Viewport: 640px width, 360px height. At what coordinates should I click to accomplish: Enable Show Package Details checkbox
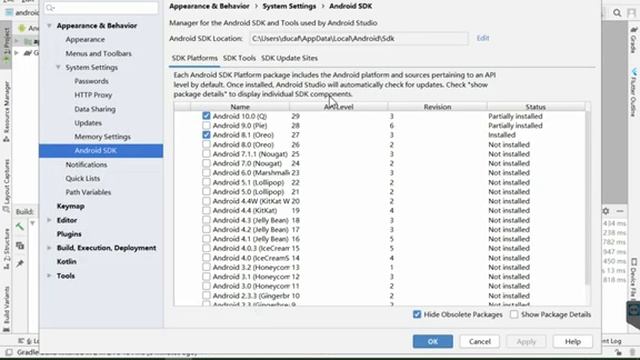coord(514,314)
